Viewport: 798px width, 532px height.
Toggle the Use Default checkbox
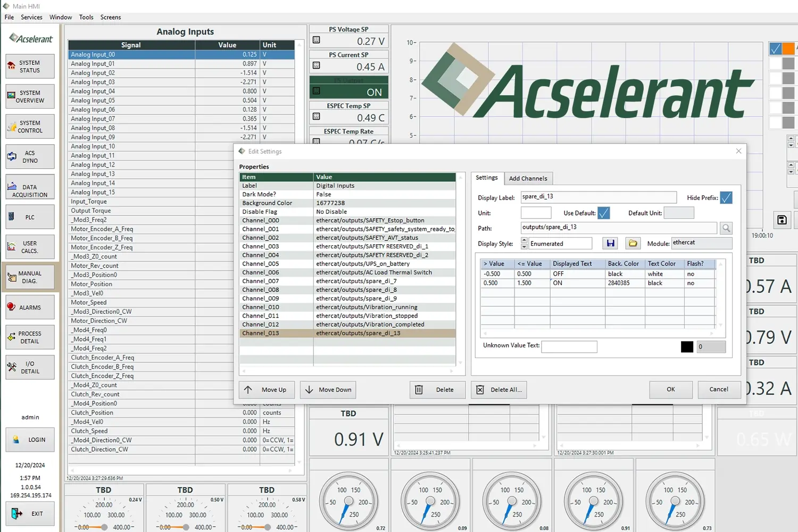click(x=604, y=213)
